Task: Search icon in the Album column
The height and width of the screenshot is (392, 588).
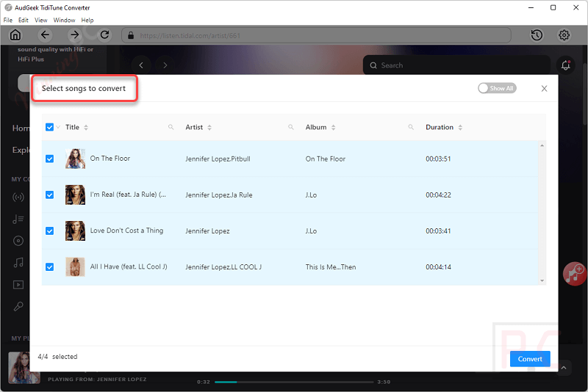Action: [x=411, y=127]
